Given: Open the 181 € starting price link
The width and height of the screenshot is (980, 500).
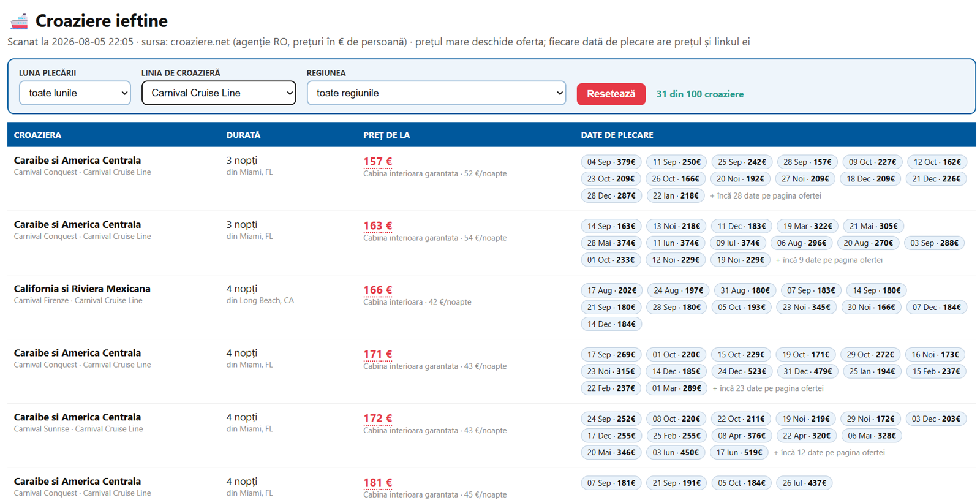Looking at the screenshot, I should pos(377,483).
